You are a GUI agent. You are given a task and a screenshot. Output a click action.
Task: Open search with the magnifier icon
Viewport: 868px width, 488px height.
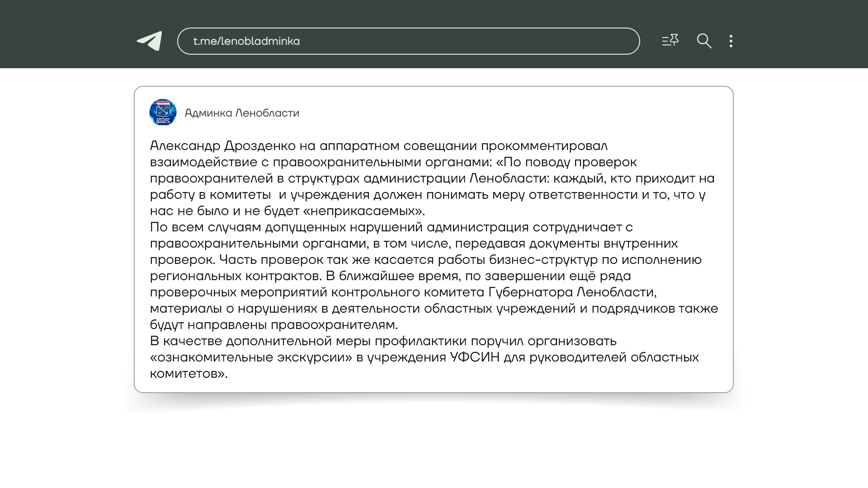click(704, 41)
